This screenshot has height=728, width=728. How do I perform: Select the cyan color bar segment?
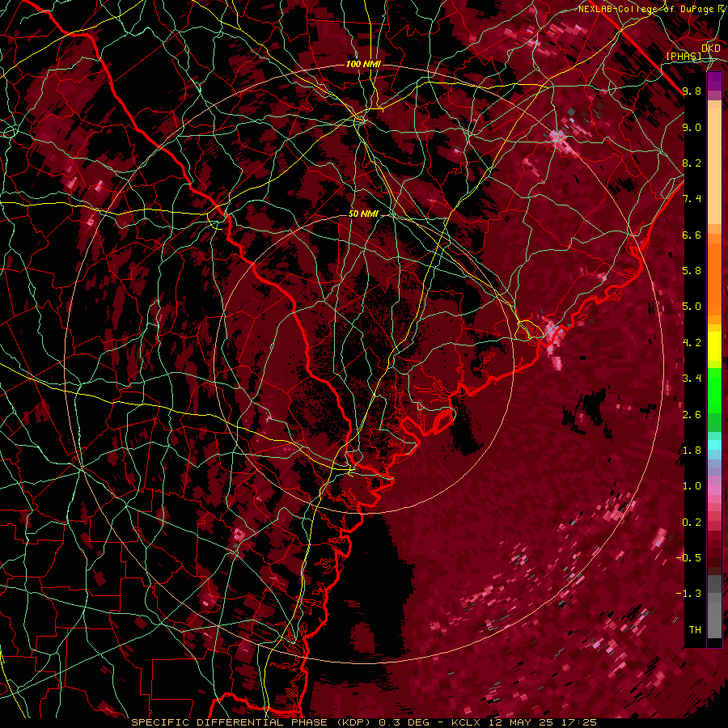714,445
